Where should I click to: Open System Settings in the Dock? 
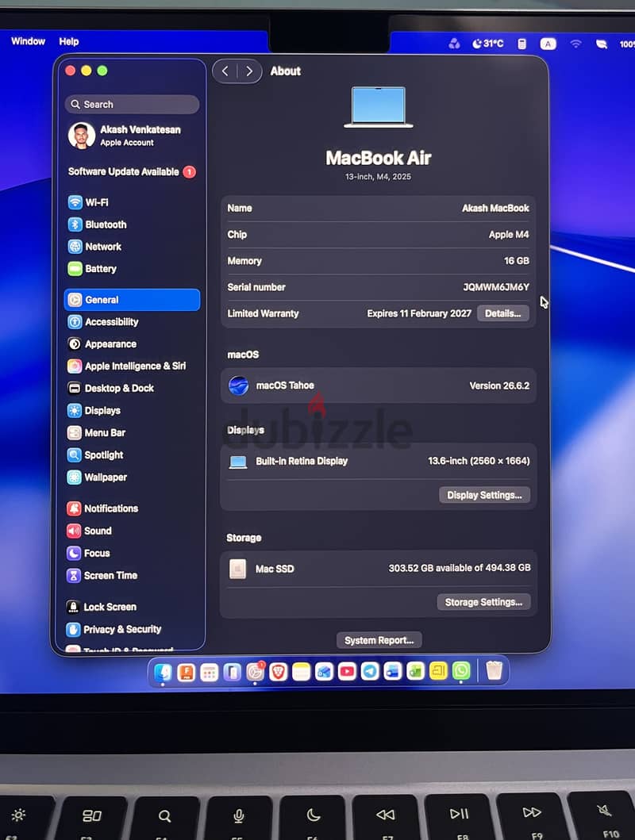[256, 672]
